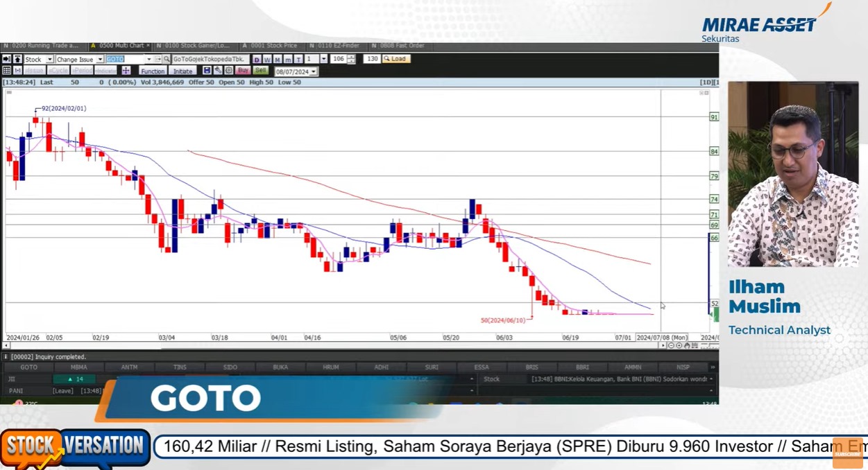Click the zoom in circle icon below chart
Screen dimensions: 868x470
click(679, 345)
